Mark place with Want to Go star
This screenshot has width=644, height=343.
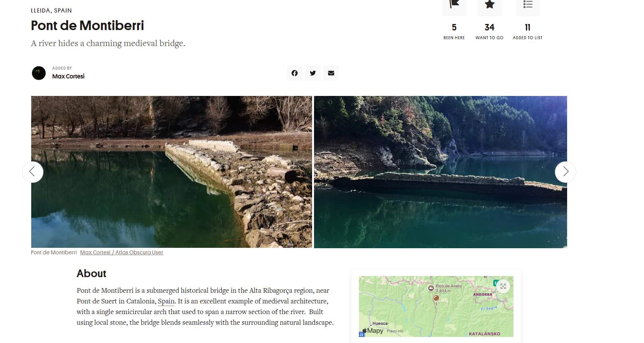[489, 5]
